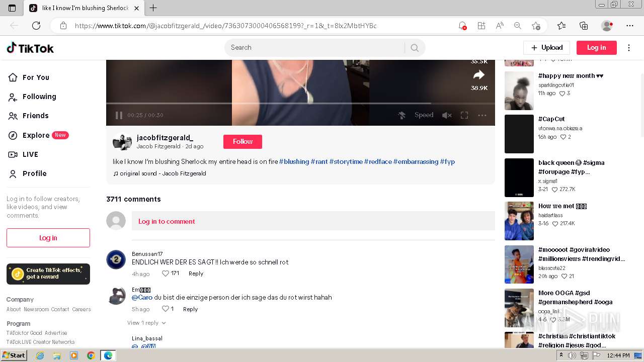Open the notifications blocked bell icon
This screenshot has width=644, height=362.
[462, 26]
